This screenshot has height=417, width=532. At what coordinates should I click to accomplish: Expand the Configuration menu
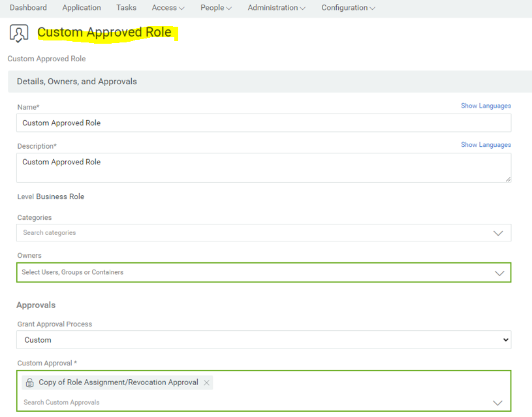pyautogui.click(x=348, y=8)
